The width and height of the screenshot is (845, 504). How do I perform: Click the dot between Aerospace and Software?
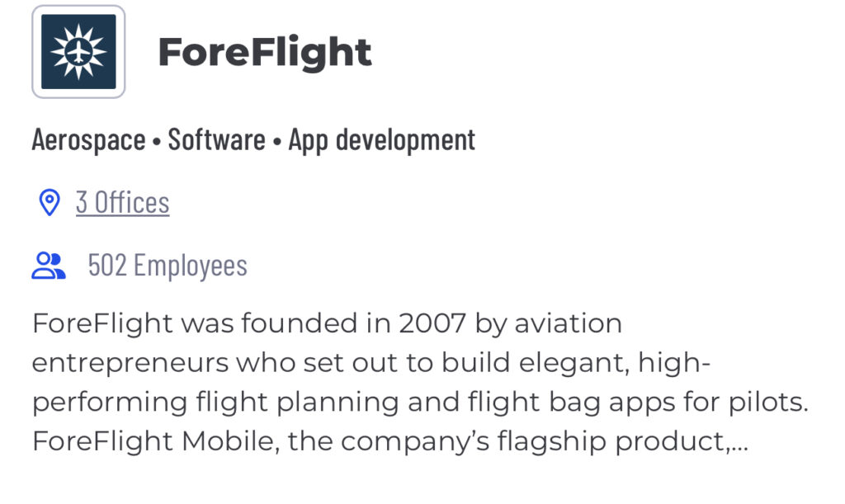click(x=157, y=142)
